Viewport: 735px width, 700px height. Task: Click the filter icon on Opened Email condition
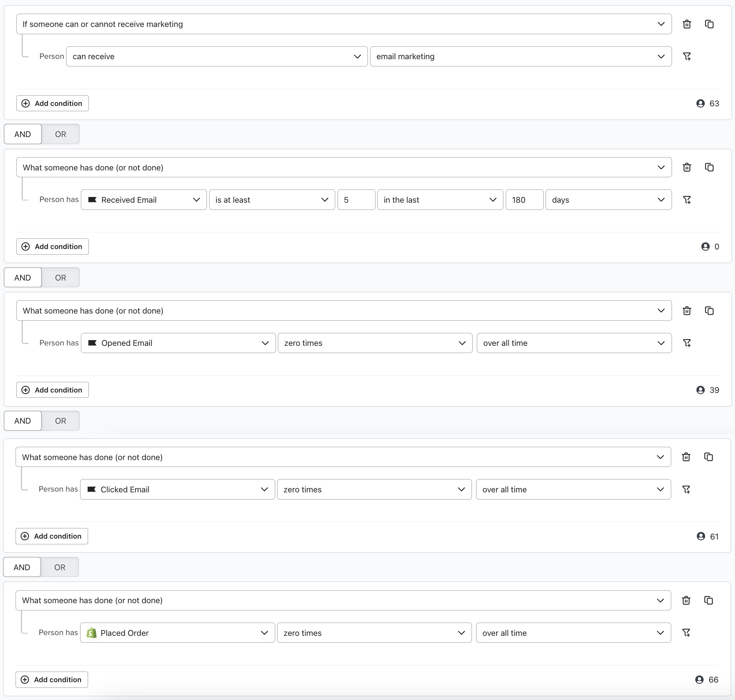(x=686, y=342)
